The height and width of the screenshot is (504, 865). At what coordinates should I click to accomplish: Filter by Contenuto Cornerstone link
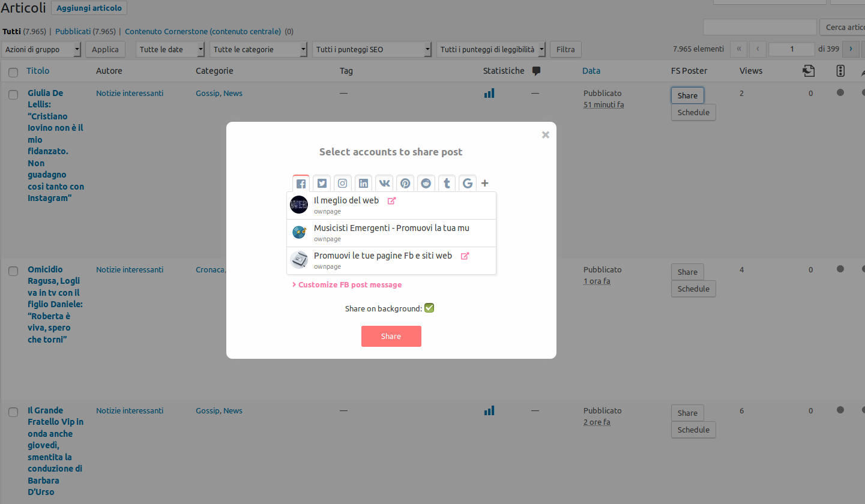(203, 31)
